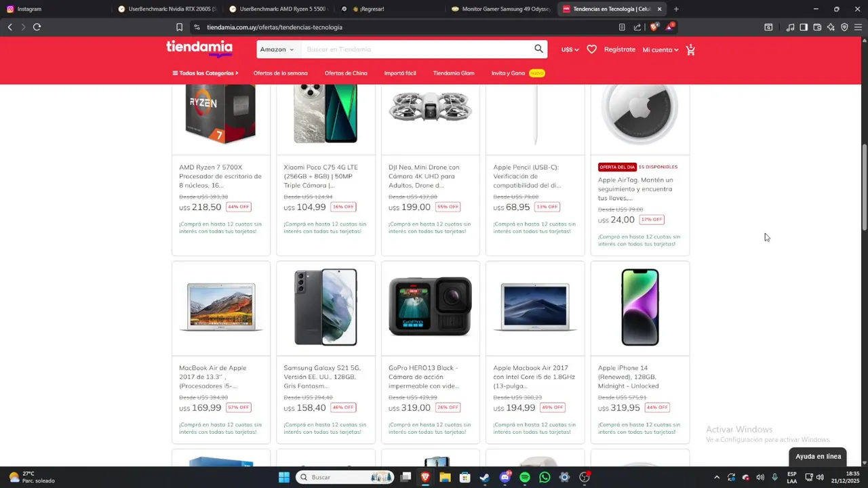Open Brave Wallet icon

[x=817, y=27]
